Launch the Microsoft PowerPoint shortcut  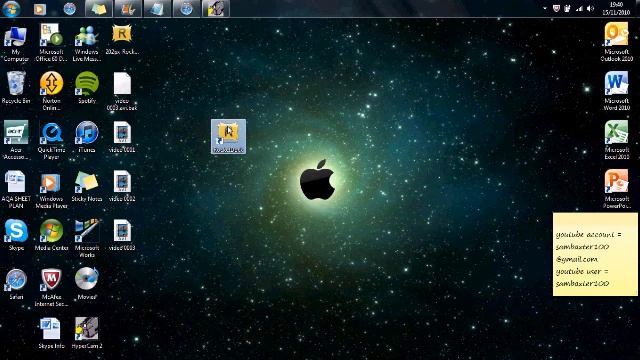click(616, 189)
